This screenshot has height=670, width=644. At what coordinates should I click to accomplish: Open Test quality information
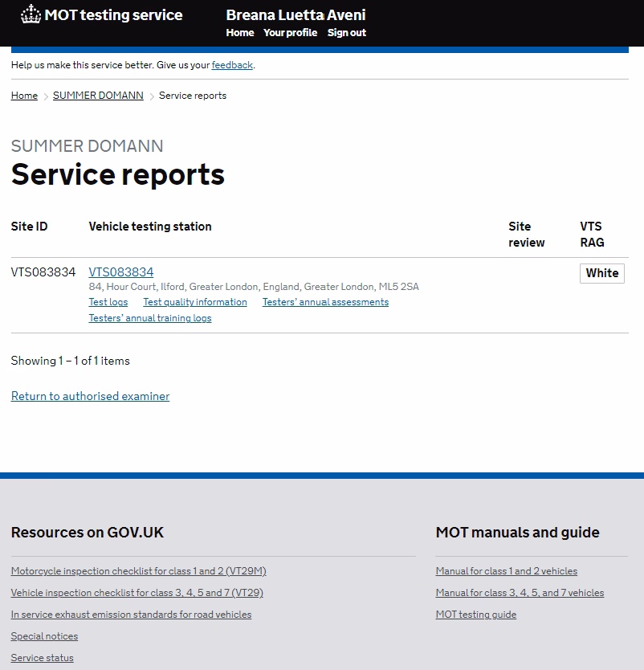[194, 301]
